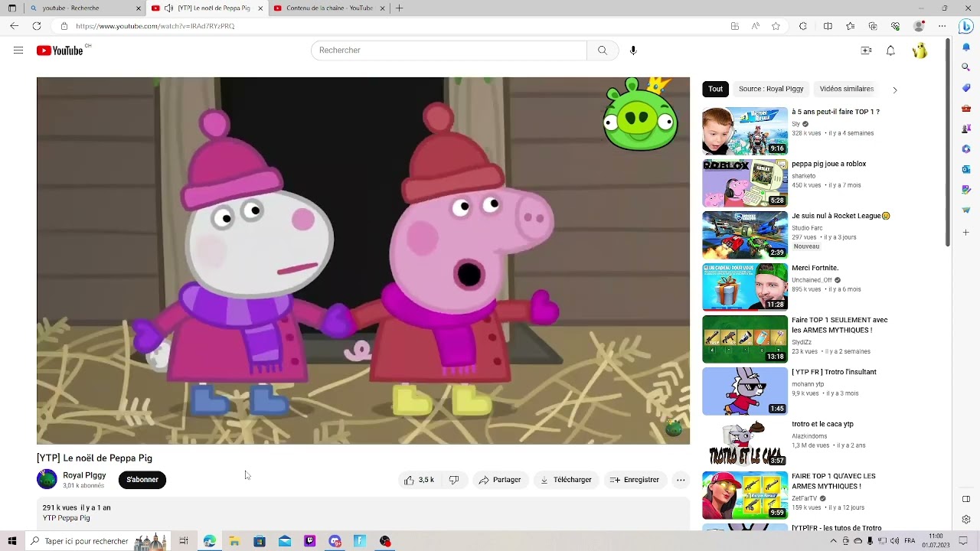Open the YouTube hamburger guide menu
Image resolution: width=980 pixels, height=551 pixels.
coord(18,51)
